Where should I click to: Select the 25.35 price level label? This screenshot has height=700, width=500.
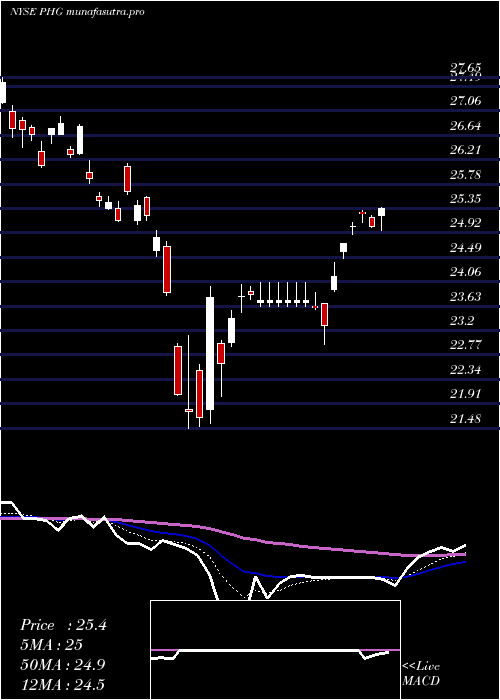(466, 199)
